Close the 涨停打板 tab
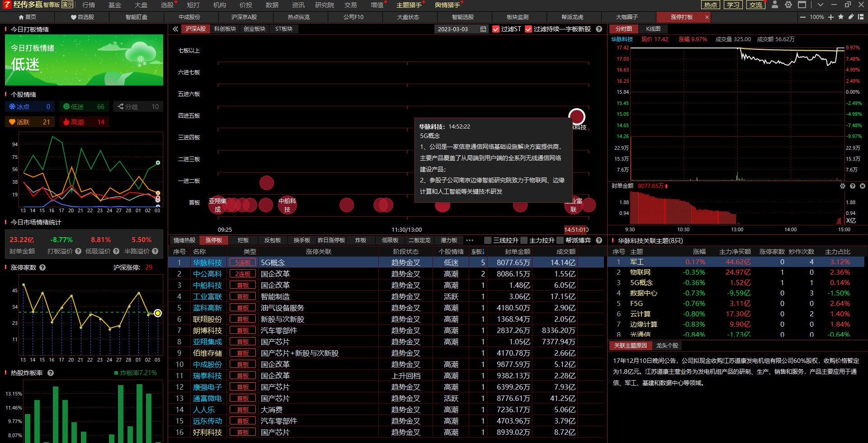This screenshot has width=868, height=443. tap(707, 17)
